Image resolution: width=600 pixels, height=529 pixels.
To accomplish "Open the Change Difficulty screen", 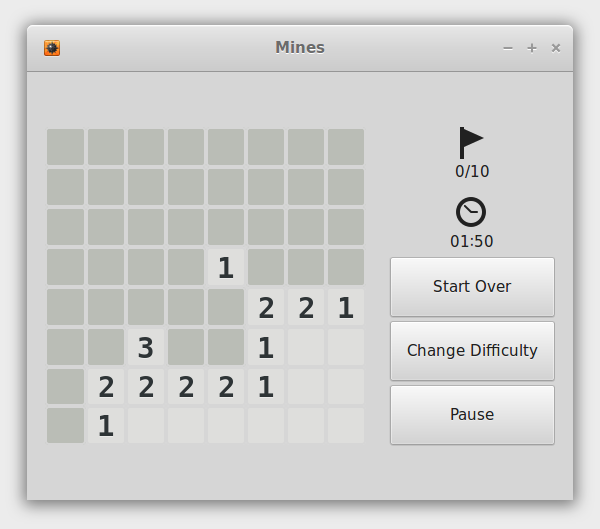I will pos(472,350).
